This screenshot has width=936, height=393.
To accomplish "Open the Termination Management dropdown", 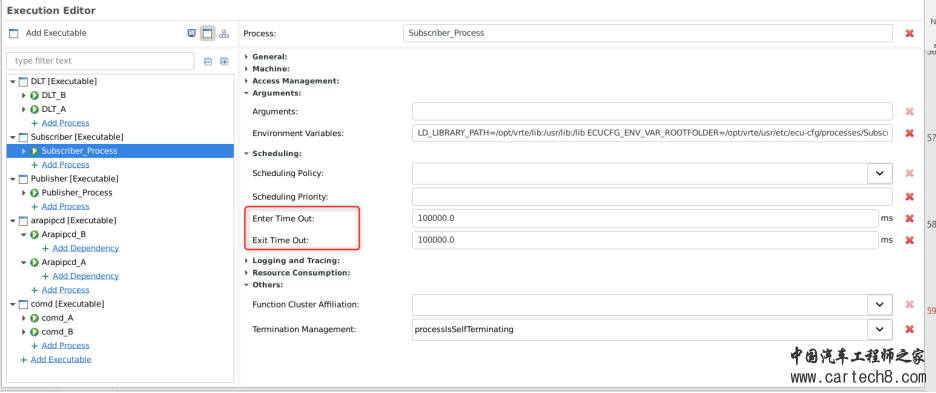I will click(x=879, y=329).
